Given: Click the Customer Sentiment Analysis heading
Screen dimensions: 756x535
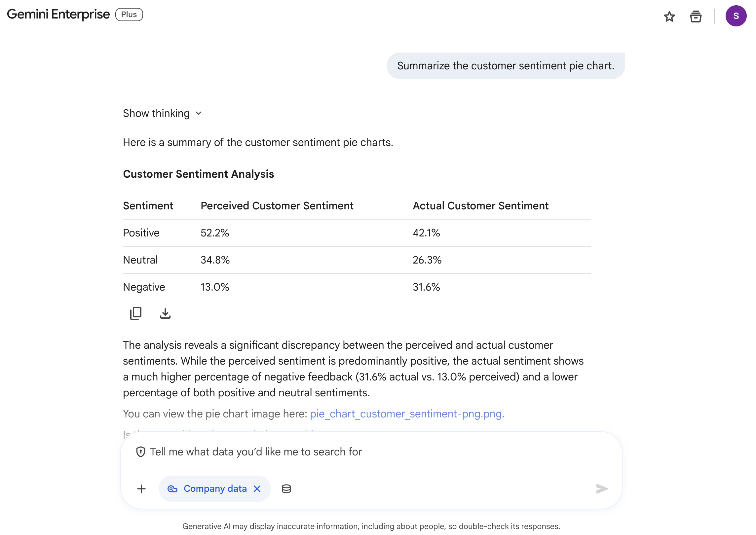Looking at the screenshot, I should coord(198,174).
